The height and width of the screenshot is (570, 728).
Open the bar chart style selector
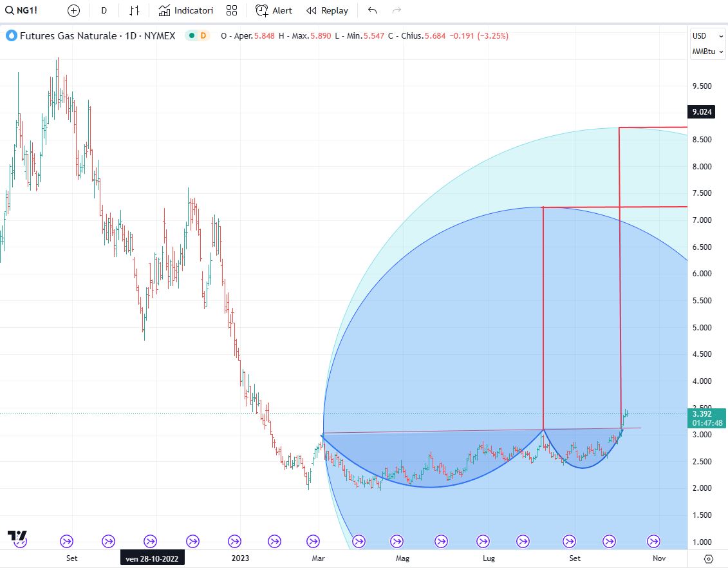[134, 10]
